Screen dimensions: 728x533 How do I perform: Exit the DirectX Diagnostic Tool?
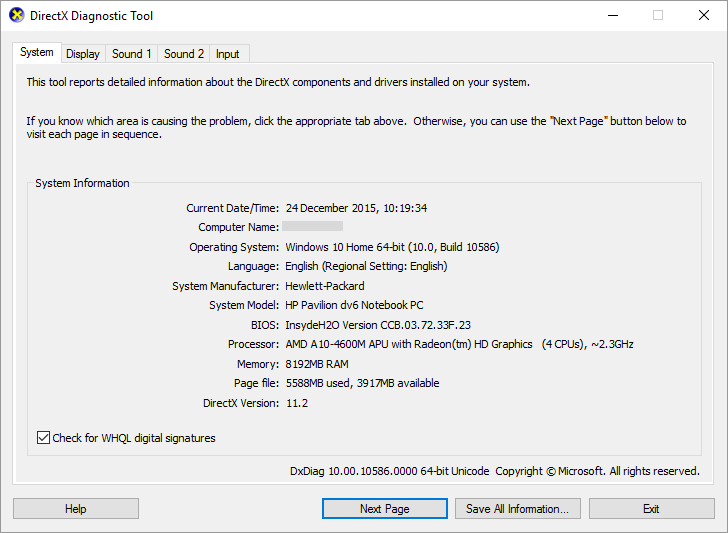point(651,509)
